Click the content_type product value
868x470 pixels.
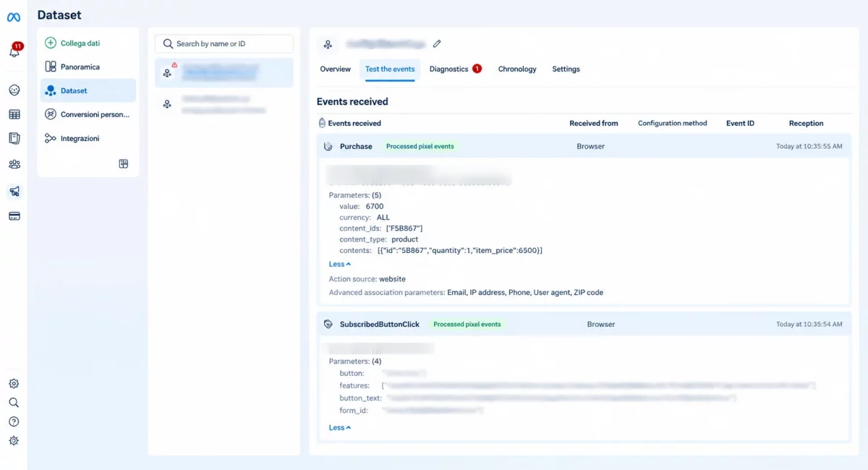(405, 239)
